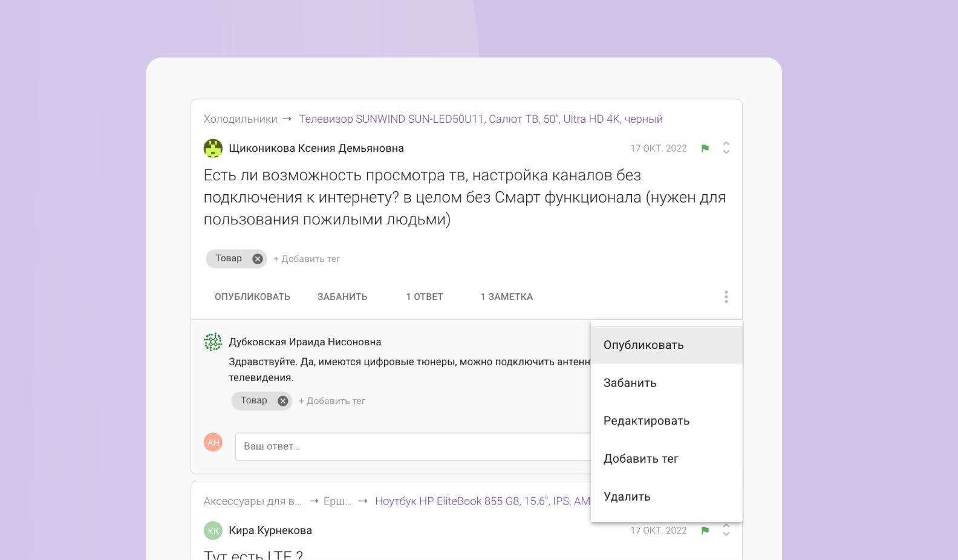Choose Удалить in the dropdown menu
The width and height of the screenshot is (958, 560).
627,497
